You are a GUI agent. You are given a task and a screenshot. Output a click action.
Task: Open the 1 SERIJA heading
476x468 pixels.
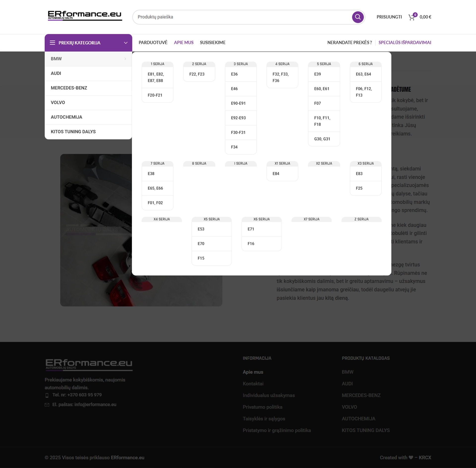coord(157,64)
